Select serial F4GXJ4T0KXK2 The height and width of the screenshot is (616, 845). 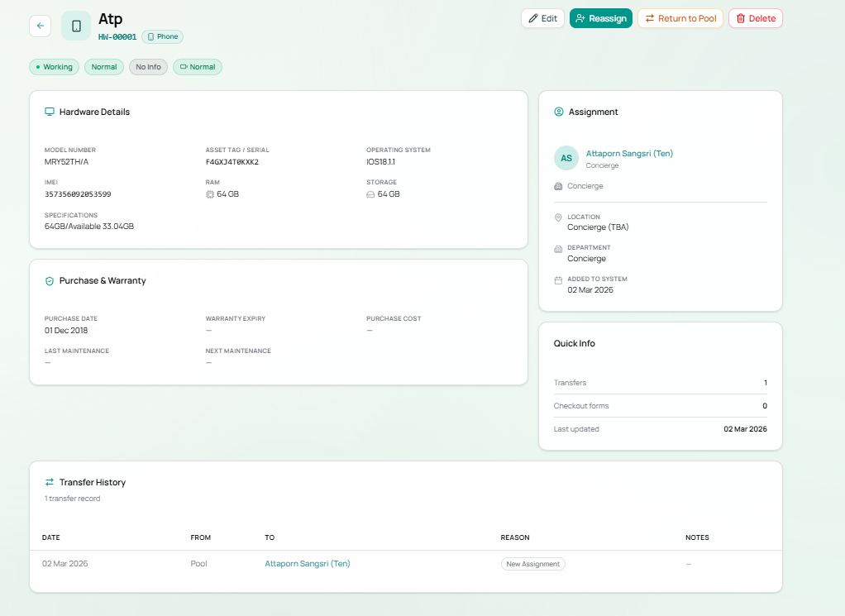[232, 162]
